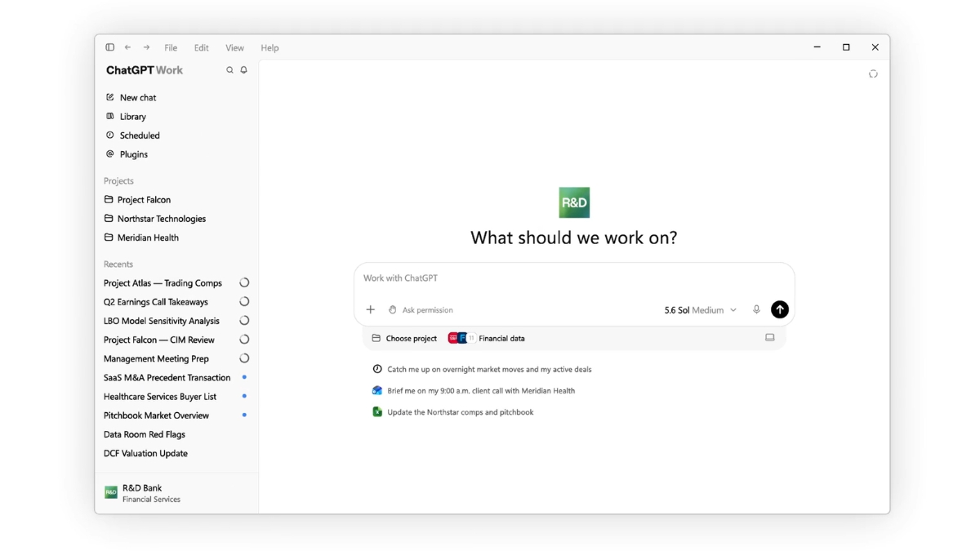Screen dimensions: 980x551
Task: Open Management Meeting Prep chat
Action: 156,358
